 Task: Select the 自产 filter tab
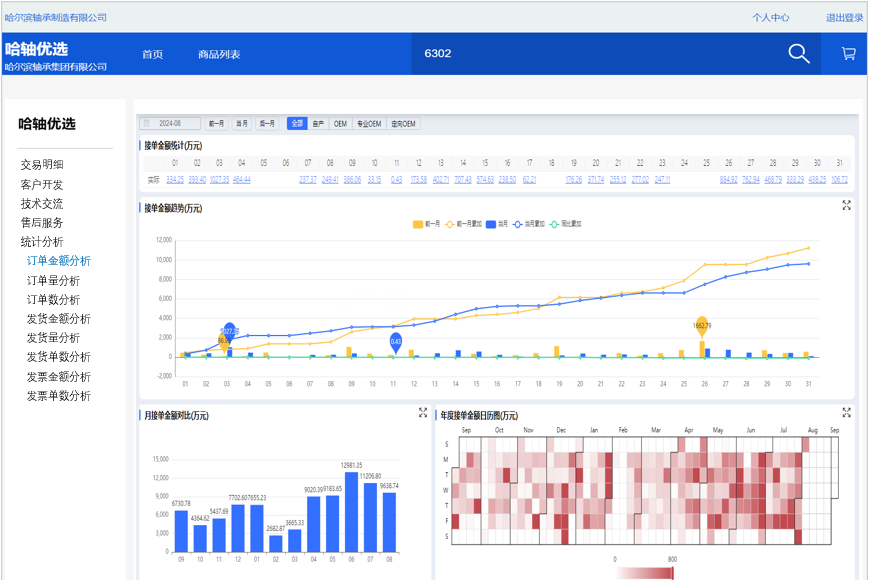pyautogui.click(x=318, y=123)
